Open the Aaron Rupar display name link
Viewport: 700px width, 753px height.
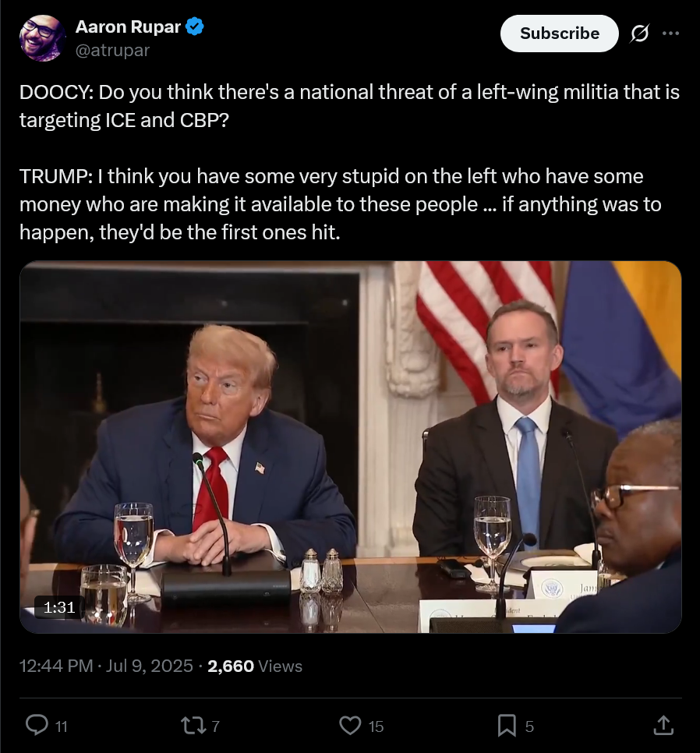[x=128, y=27]
